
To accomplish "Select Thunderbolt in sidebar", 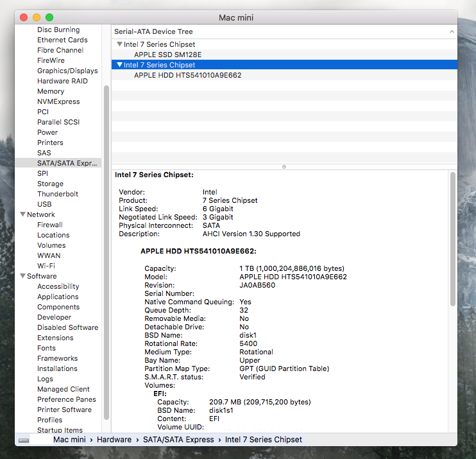I will [58, 194].
